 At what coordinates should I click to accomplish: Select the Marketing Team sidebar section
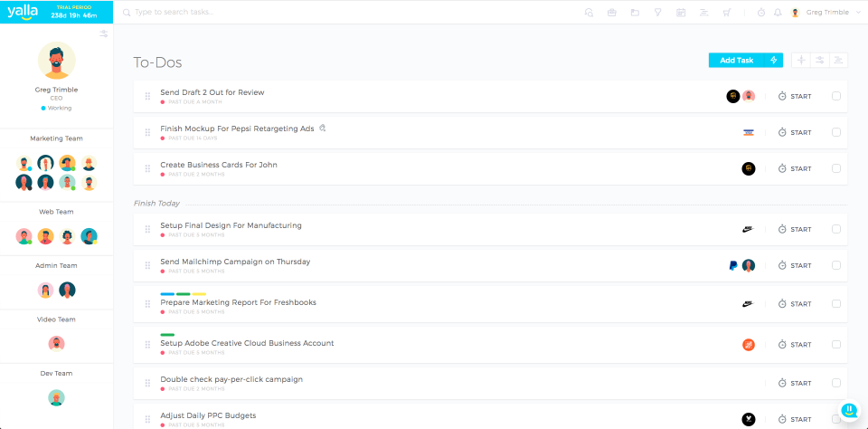click(56, 138)
